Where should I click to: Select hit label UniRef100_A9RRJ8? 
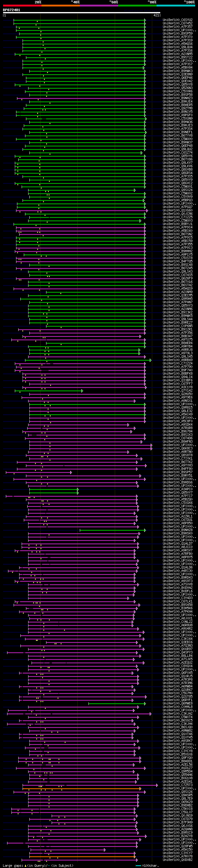(178, 350)
